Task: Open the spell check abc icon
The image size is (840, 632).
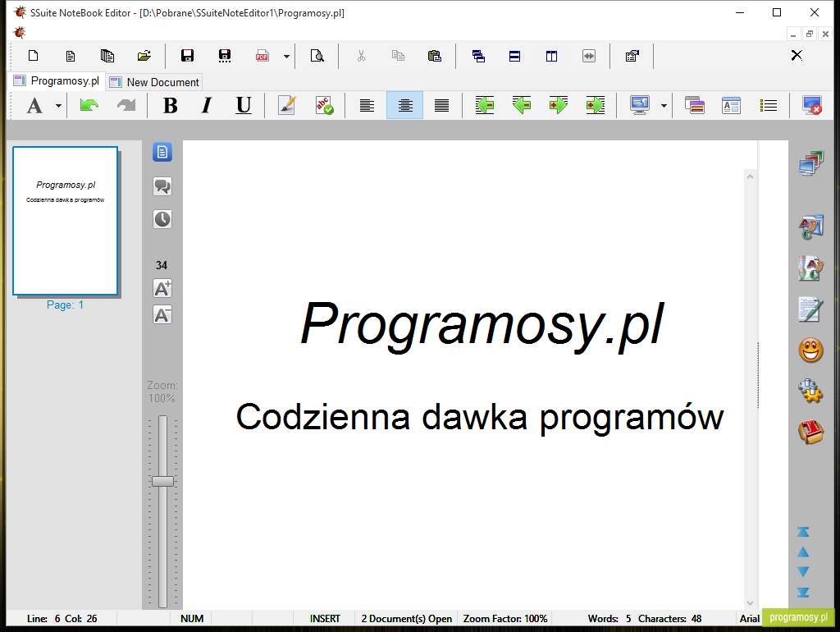Action: (x=324, y=105)
